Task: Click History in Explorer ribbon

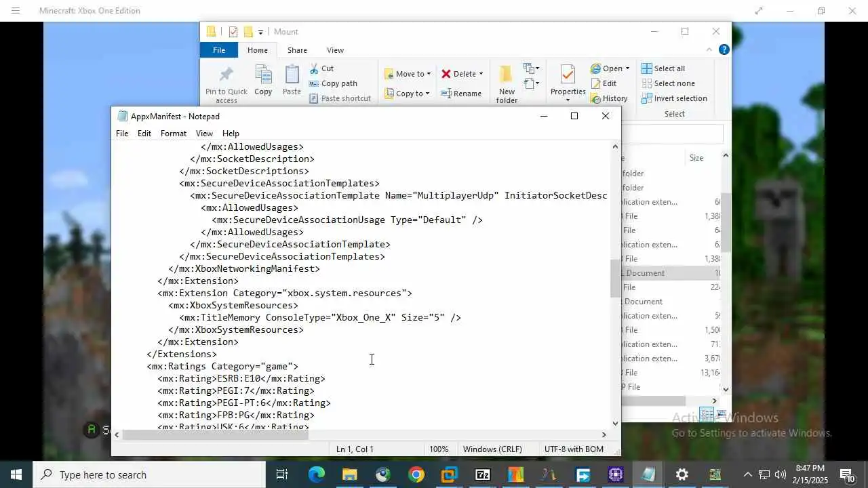Action: point(609,98)
